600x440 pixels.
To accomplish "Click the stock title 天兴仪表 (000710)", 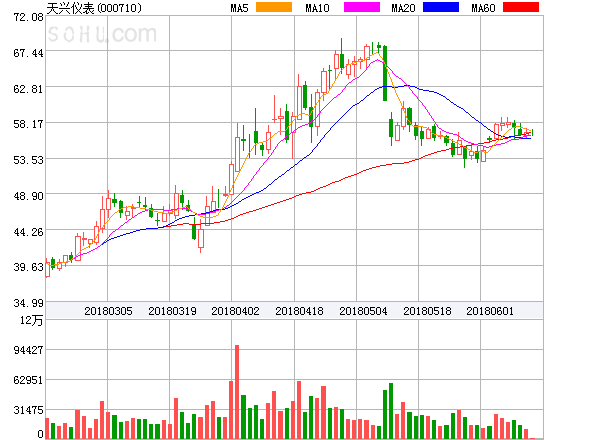I will [x=94, y=8].
